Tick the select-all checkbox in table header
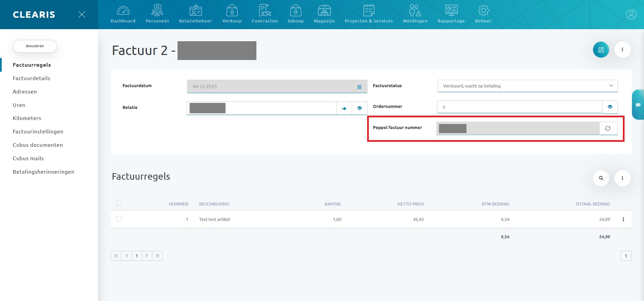644x301 pixels. tap(119, 203)
